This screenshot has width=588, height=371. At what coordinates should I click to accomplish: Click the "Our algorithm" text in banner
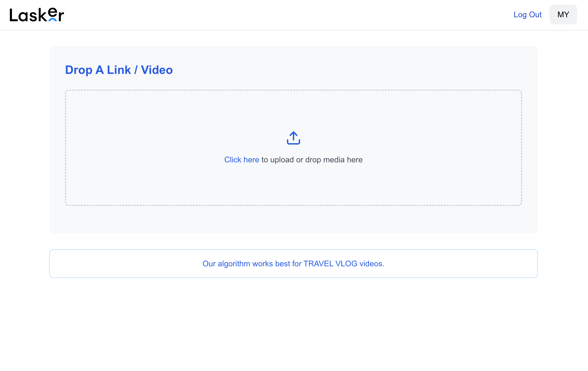tap(226, 264)
